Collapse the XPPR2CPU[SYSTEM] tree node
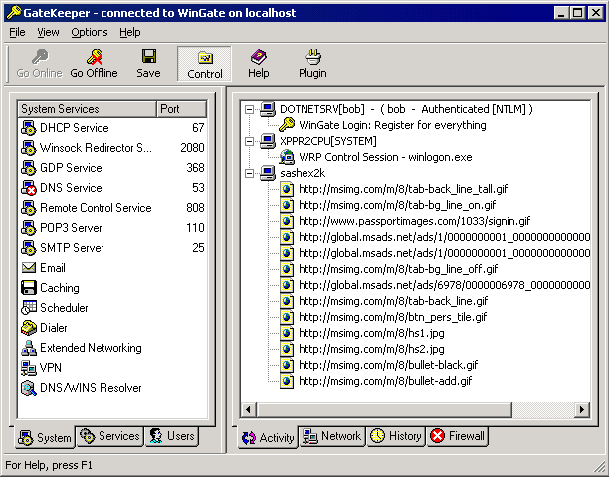Viewport: 609px width, 477px height. coord(249,141)
